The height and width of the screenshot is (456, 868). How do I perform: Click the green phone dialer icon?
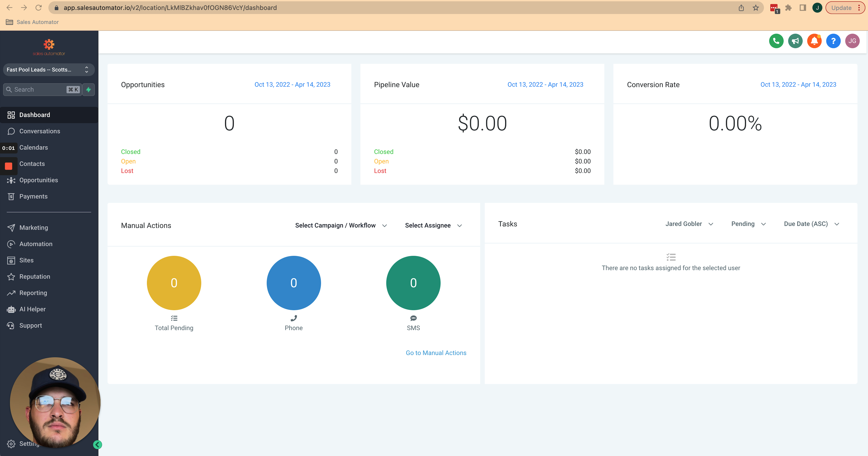coord(776,41)
